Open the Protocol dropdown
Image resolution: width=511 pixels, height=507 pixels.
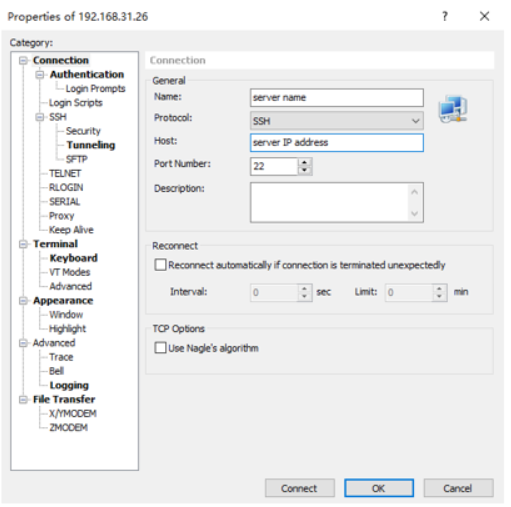(337, 121)
